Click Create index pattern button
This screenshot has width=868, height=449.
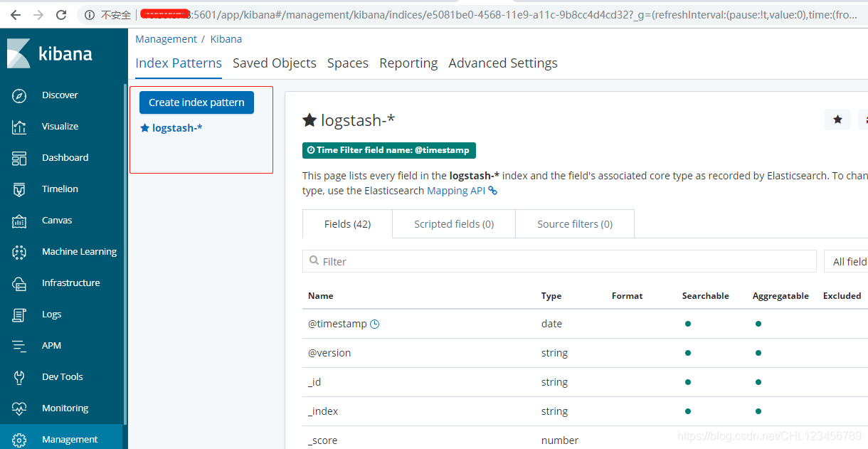click(196, 102)
